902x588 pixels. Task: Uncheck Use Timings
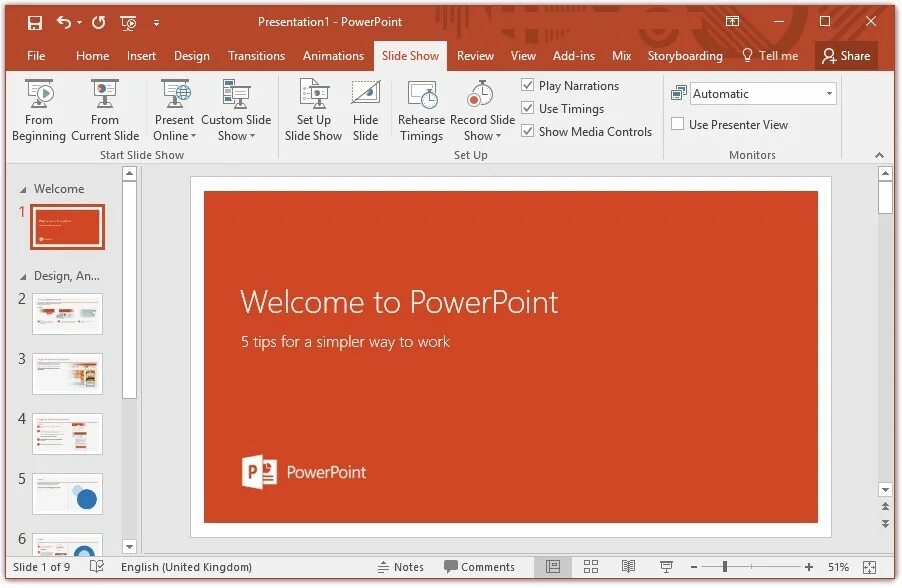pyautogui.click(x=528, y=108)
